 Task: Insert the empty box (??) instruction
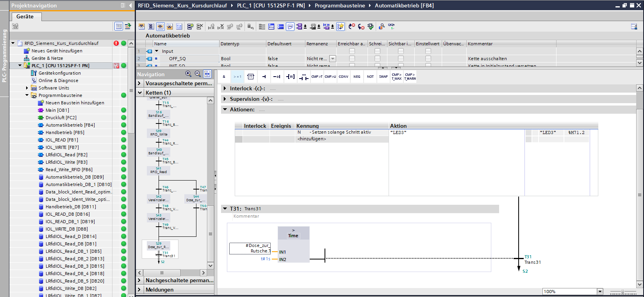tap(251, 77)
